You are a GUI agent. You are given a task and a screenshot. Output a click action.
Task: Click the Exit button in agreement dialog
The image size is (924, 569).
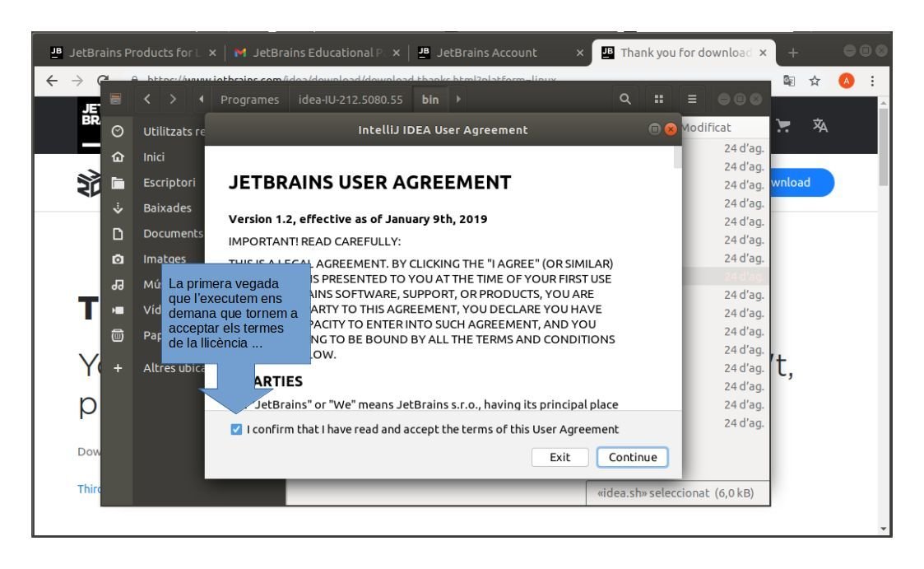560,457
